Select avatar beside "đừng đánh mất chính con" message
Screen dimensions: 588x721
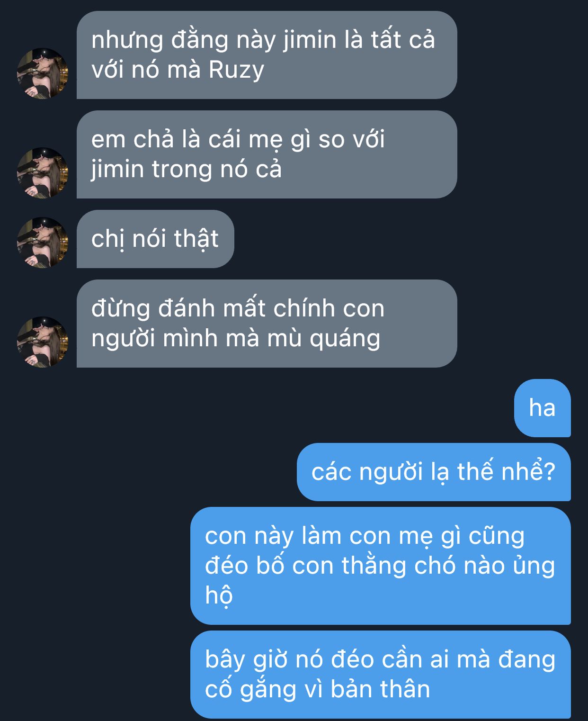(43, 342)
